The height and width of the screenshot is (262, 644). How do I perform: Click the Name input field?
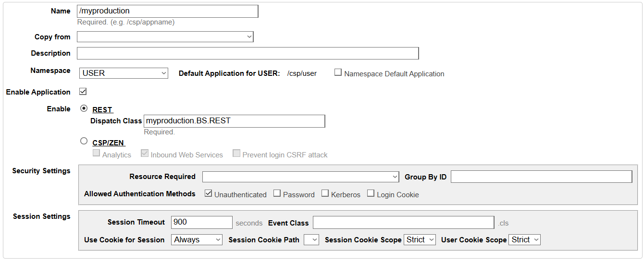[167, 11]
